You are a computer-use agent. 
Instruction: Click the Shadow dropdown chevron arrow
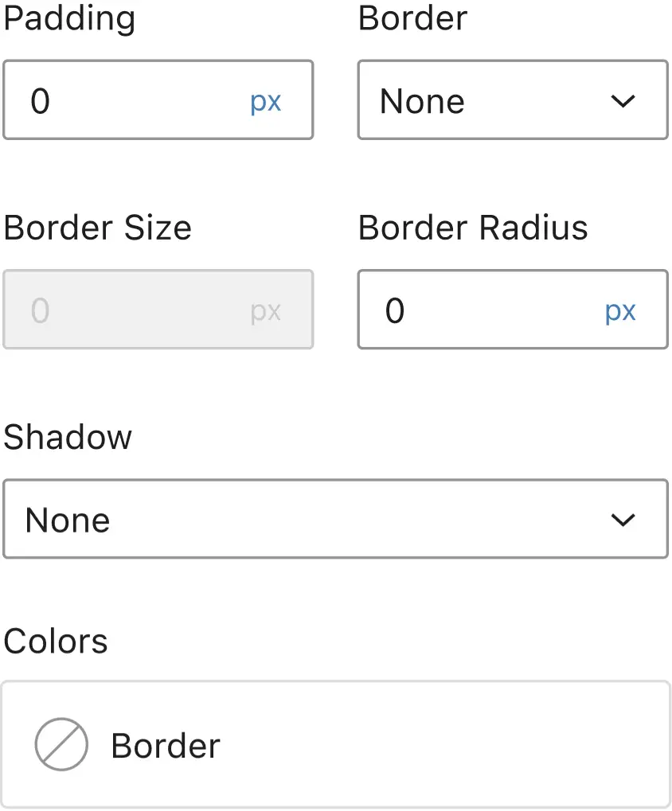[x=622, y=520]
